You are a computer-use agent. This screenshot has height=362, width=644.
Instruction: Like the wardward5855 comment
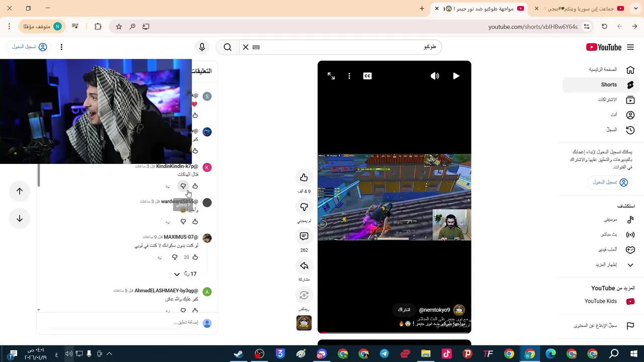[x=195, y=221]
